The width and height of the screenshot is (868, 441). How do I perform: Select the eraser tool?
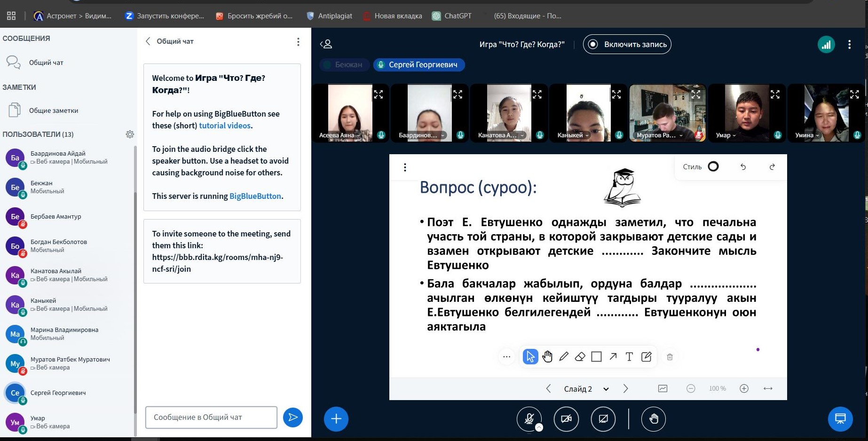click(580, 357)
